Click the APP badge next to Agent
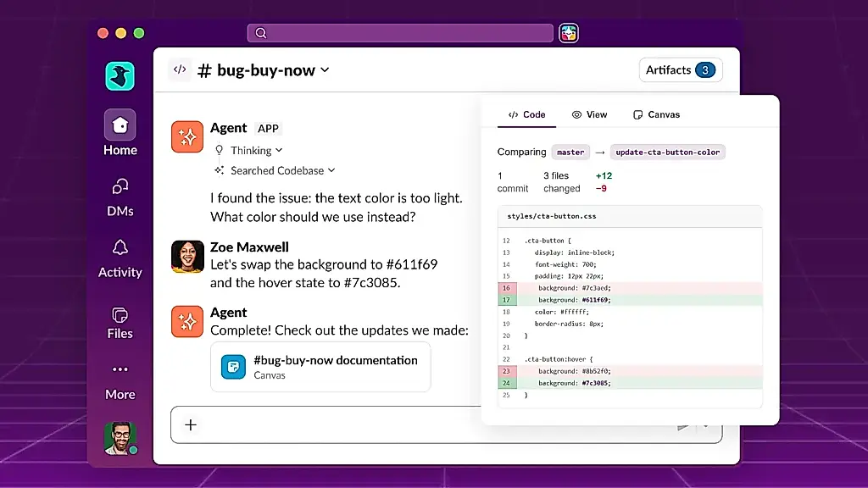 (268, 129)
